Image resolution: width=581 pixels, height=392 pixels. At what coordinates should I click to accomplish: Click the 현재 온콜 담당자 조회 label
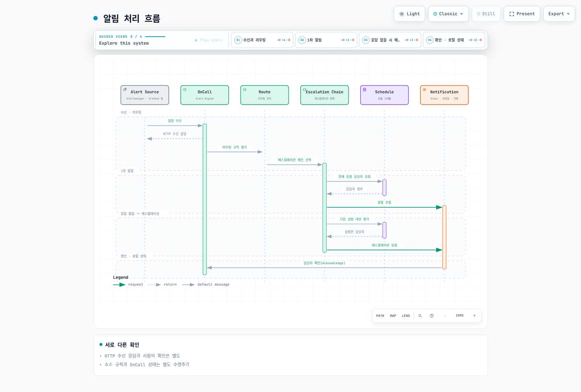pos(354,177)
